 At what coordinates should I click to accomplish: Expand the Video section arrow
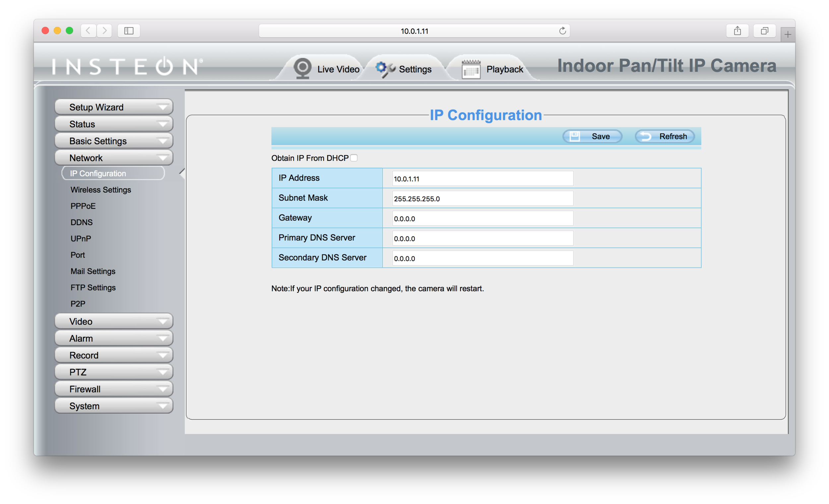(x=162, y=321)
